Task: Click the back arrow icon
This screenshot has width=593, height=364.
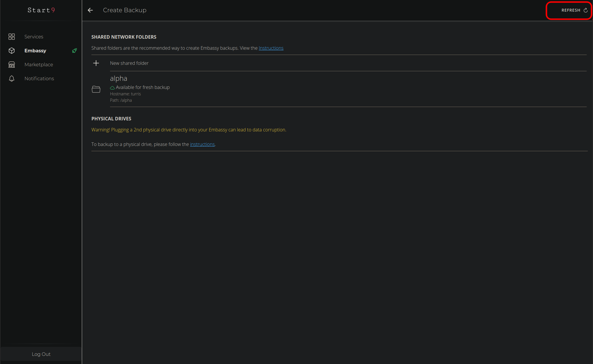Action: coord(90,10)
